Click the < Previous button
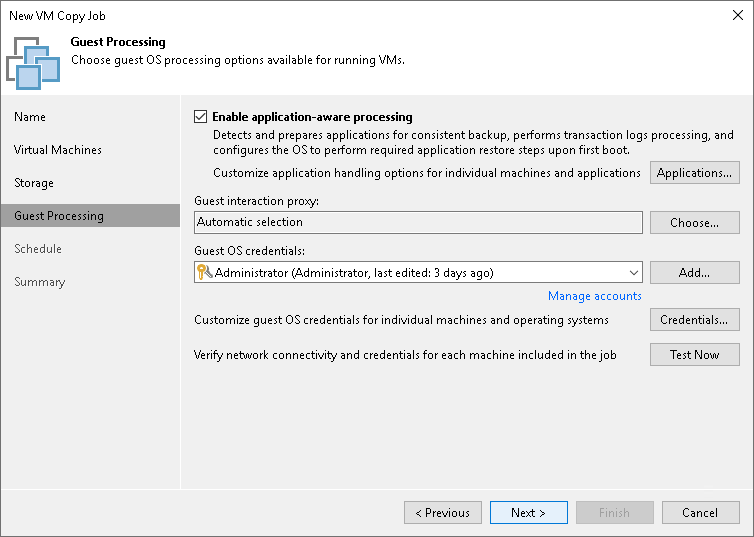This screenshot has height=537, width=754. [442, 512]
